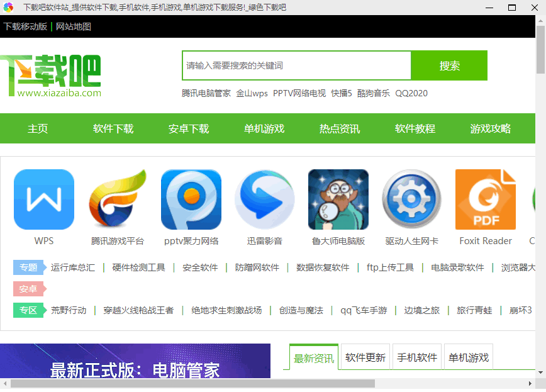Go to 单机游戏 navigation item
Image resolution: width=546 pixels, height=392 pixels.
[x=264, y=128]
